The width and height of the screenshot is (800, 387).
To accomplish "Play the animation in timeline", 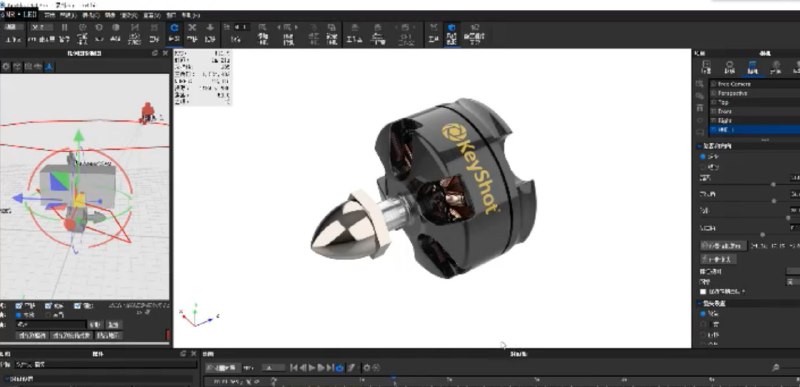I will [312, 367].
